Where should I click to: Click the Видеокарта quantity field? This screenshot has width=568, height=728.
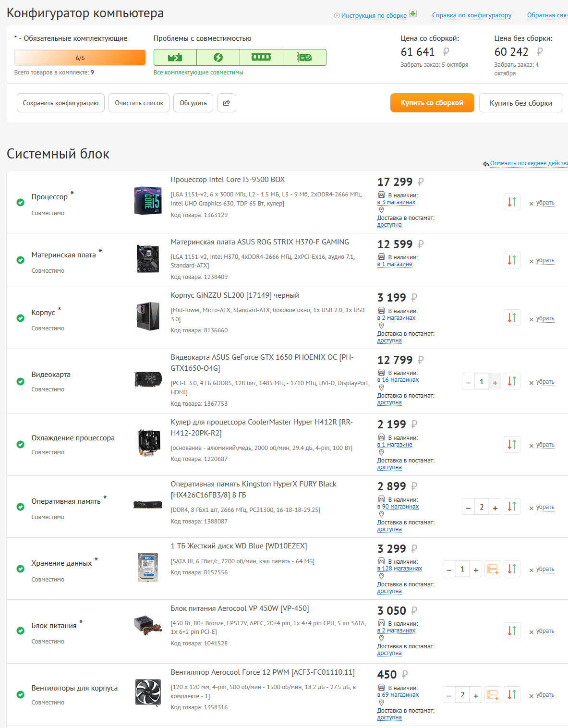[482, 382]
